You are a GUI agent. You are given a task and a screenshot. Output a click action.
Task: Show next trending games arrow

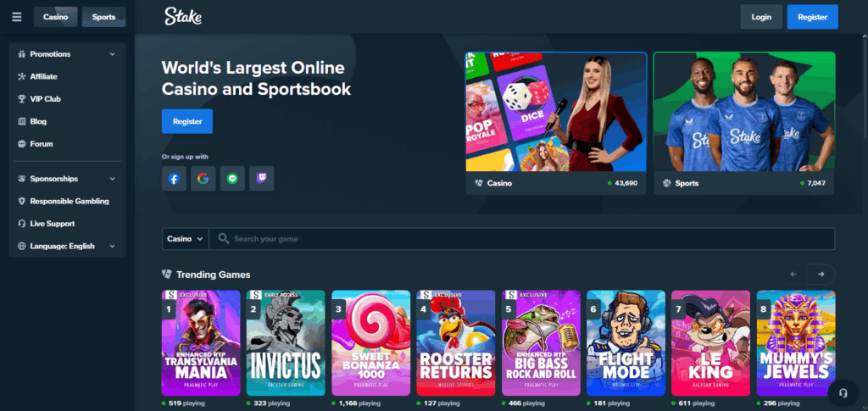coord(821,275)
